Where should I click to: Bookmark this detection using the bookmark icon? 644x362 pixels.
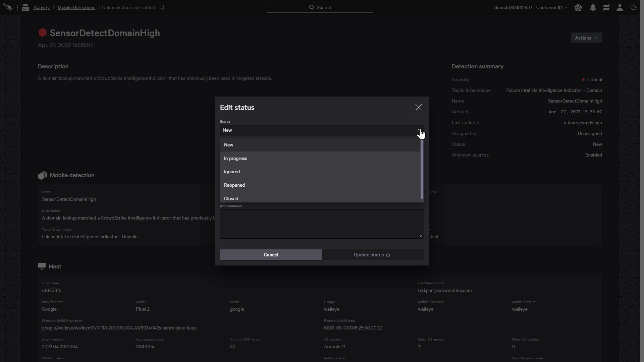pyautogui.click(x=162, y=7)
